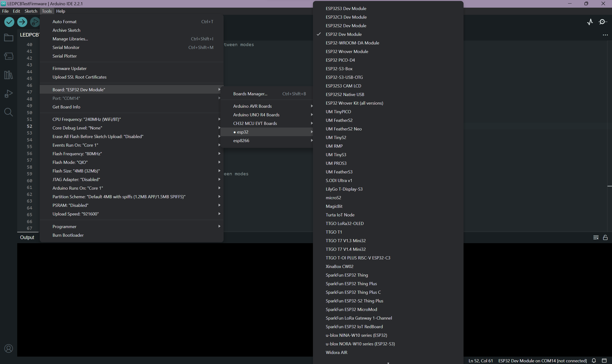
Task: Select TTGO LoRa32-OLED board
Action: point(388,224)
